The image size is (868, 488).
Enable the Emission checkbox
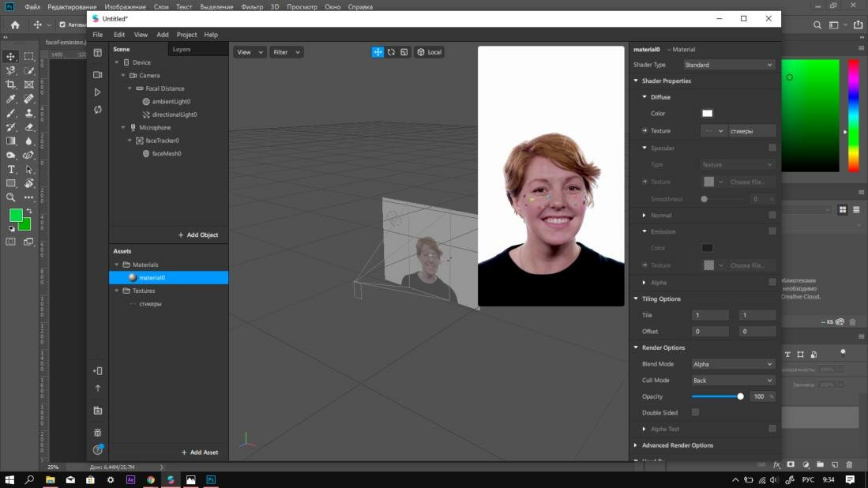pos(772,231)
